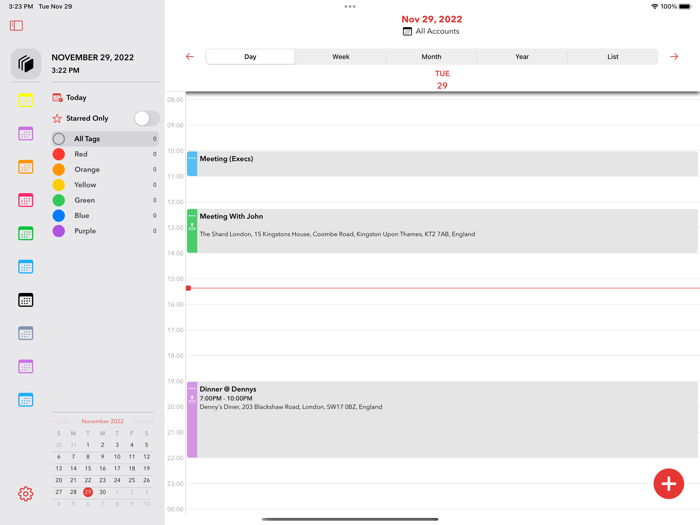
Task: Tap the red add event plus button
Action: (x=668, y=483)
